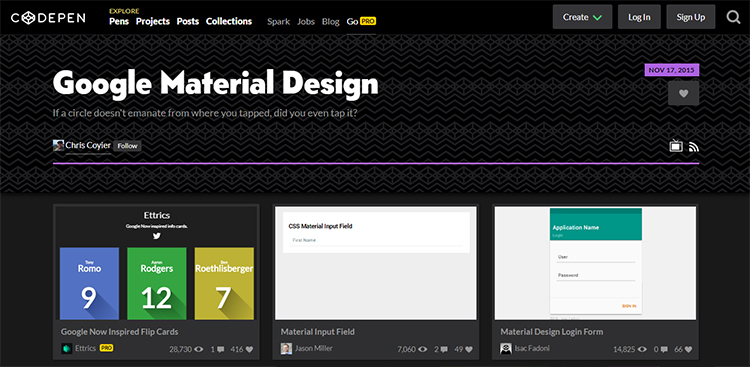
Task: Open the Posts menu item
Action: tap(188, 22)
